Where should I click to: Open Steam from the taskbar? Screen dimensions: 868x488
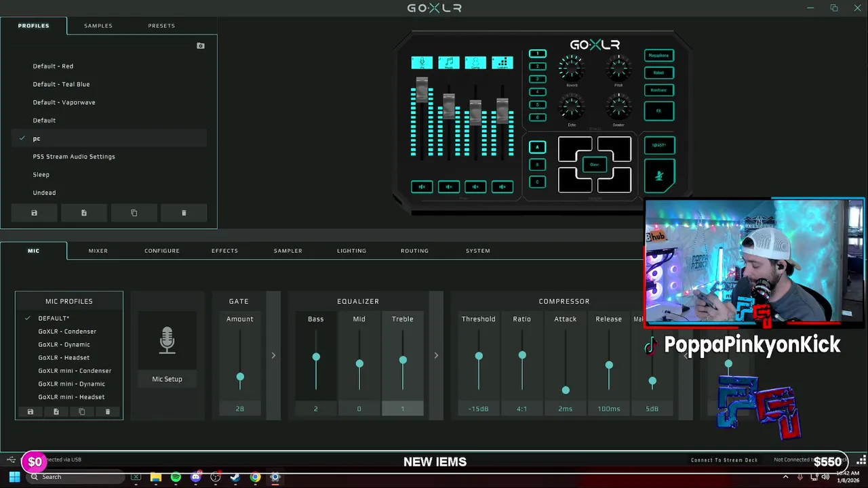pyautogui.click(x=235, y=477)
